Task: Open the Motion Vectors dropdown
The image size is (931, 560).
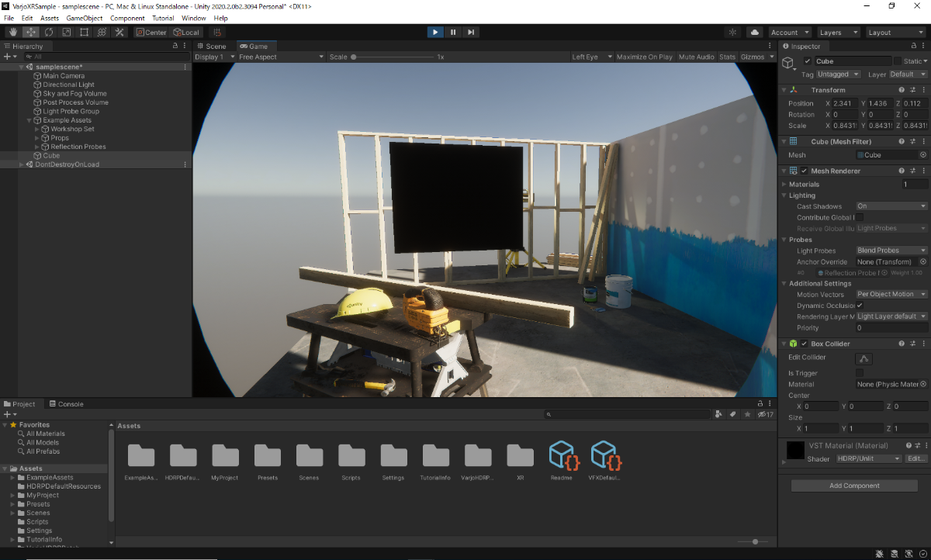Action: pos(891,295)
